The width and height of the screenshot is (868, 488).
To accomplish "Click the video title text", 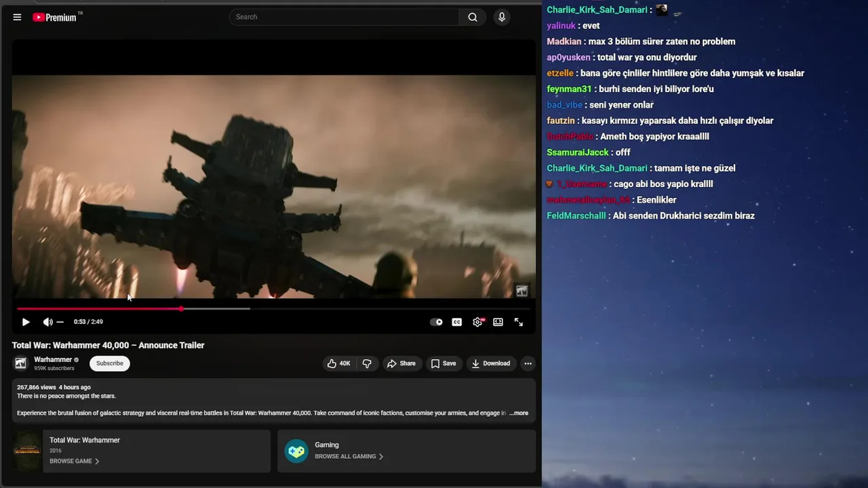I will click(x=108, y=345).
